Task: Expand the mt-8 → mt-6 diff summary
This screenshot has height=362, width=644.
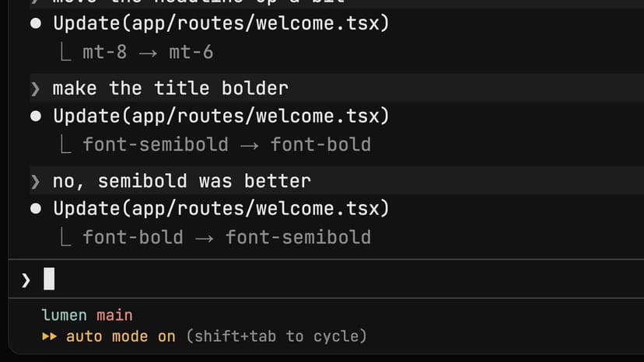Action: (x=148, y=52)
